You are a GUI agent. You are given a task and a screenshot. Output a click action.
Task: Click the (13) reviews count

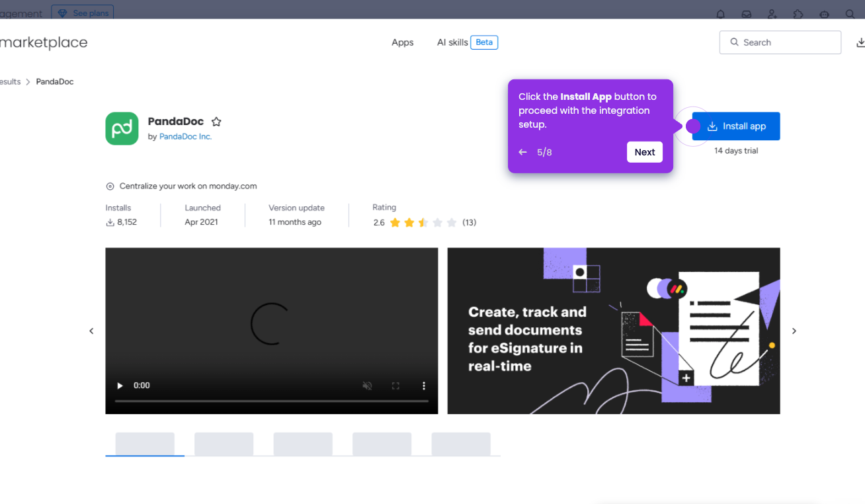470,222
